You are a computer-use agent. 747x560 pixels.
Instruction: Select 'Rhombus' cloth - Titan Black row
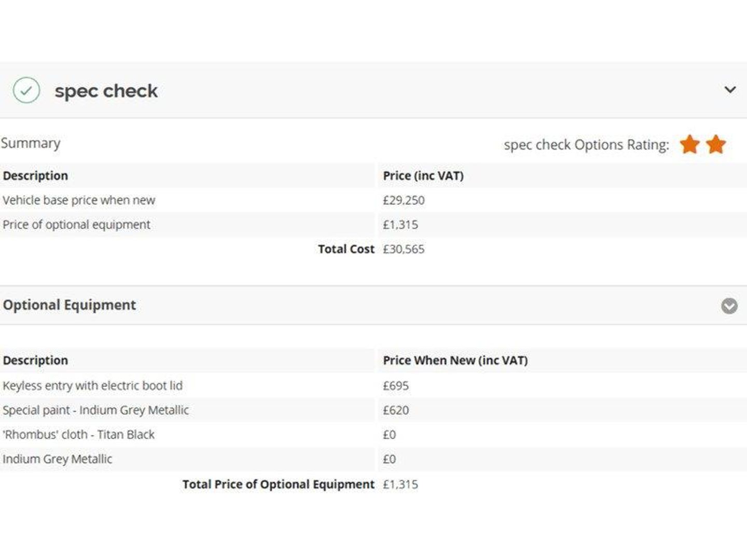[x=78, y=435]
